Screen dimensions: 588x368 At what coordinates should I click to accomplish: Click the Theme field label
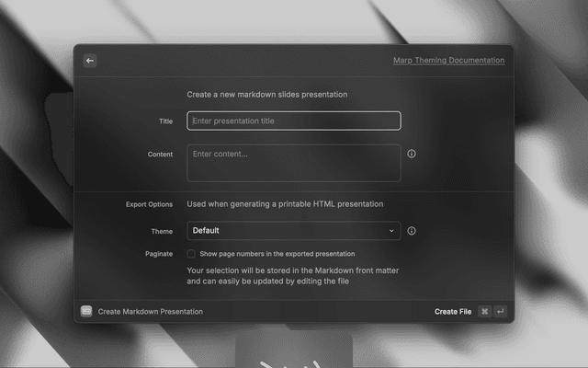(x=162, y=231)
